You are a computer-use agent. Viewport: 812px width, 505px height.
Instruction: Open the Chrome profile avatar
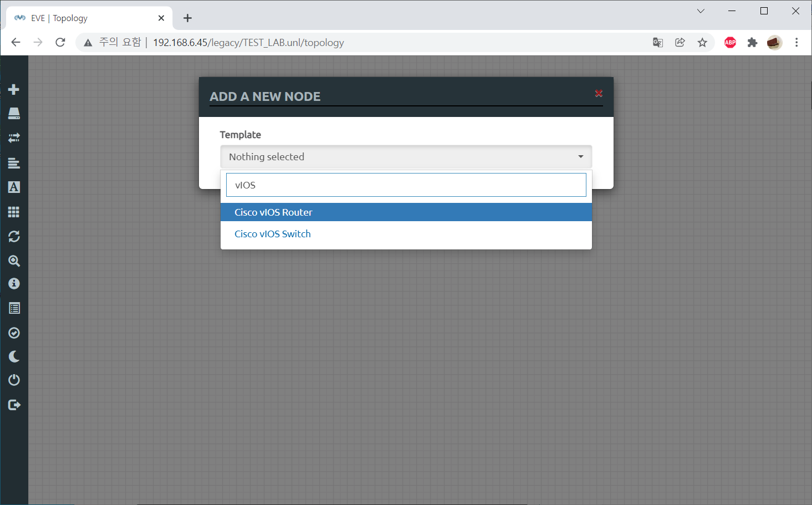[x=774, y=43]
